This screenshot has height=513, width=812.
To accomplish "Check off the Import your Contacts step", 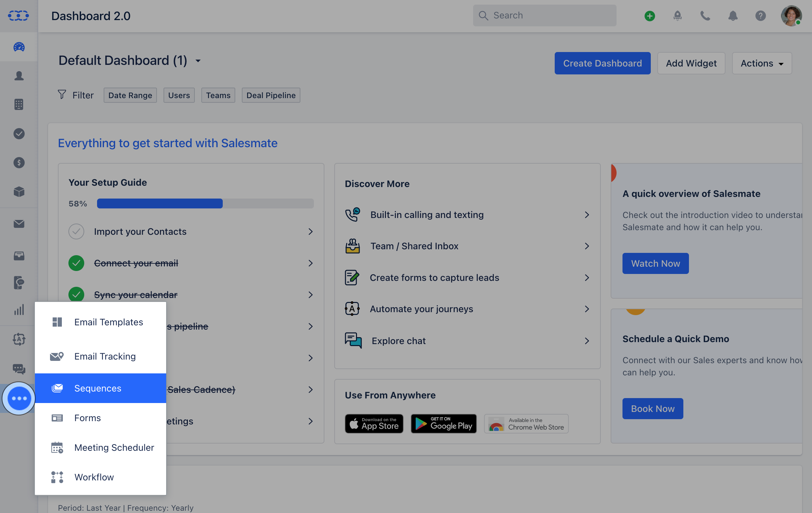I will tap(77, 231).
